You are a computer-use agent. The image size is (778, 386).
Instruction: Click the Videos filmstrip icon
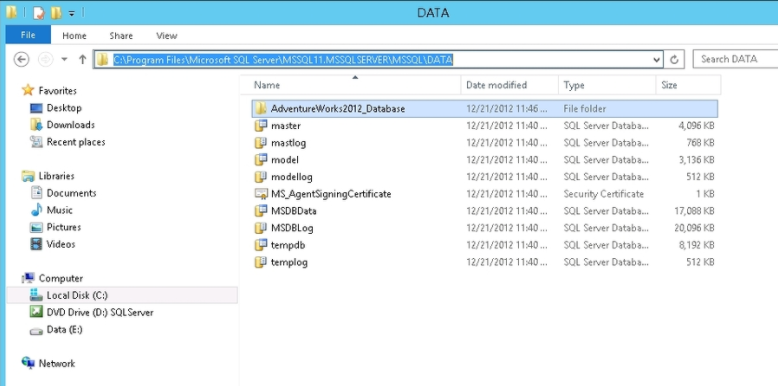[x=36, y=244]
